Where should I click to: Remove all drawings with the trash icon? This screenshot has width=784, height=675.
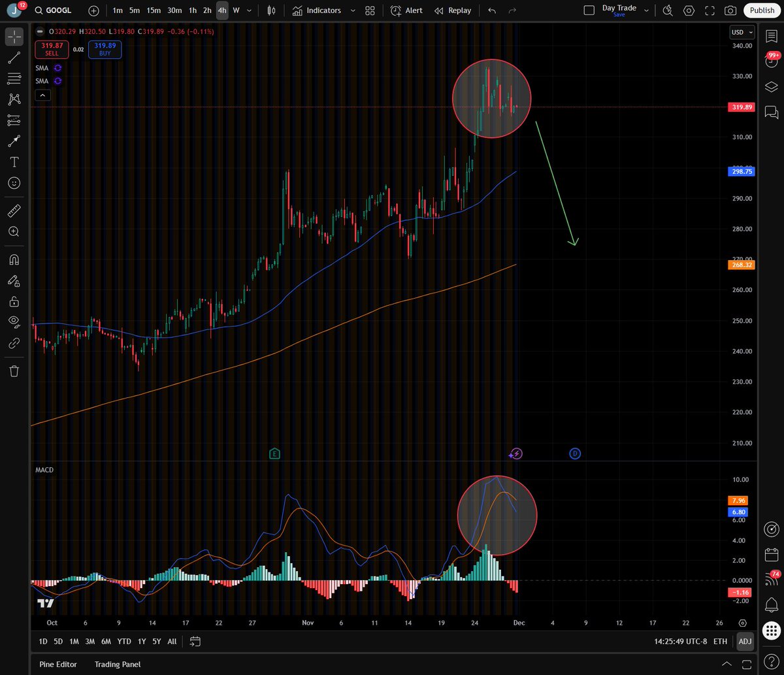coord(14,370)
